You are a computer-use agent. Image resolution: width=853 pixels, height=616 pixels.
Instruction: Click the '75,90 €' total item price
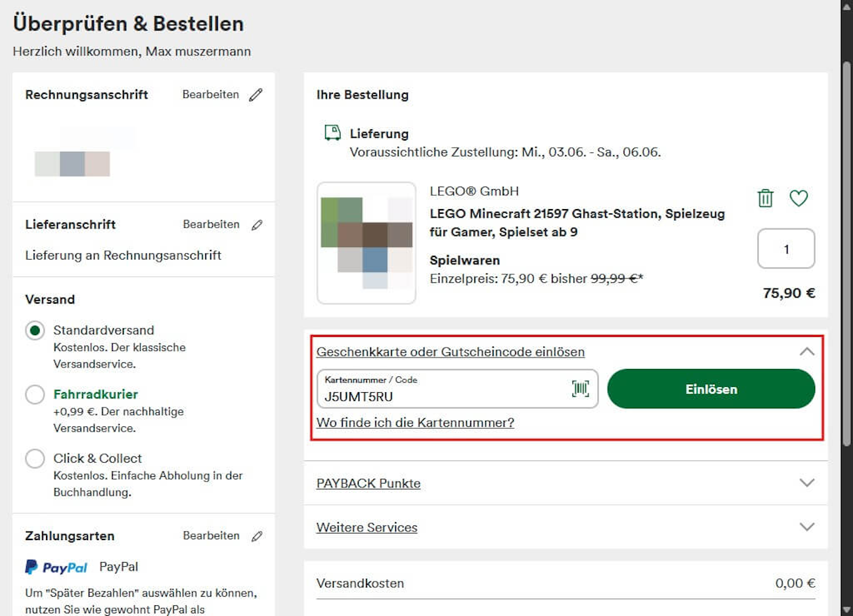click(789, 293)
